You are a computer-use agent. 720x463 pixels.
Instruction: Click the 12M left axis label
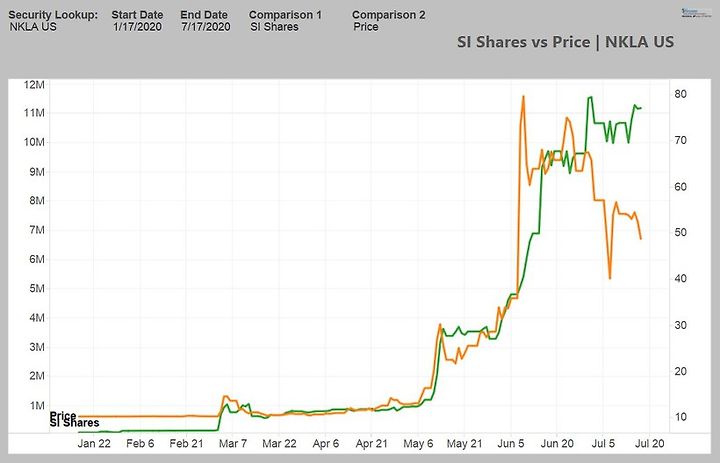coord(35,85)
